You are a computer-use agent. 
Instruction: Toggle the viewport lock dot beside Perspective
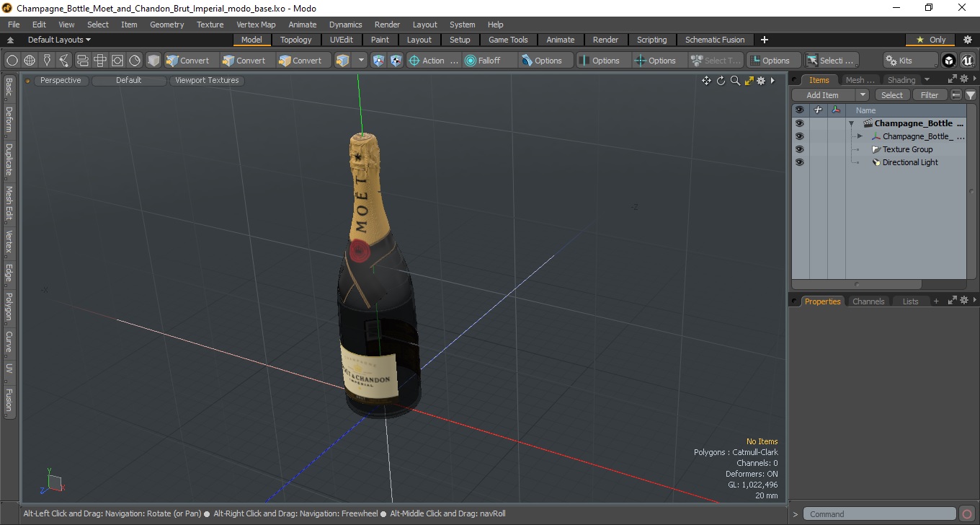pos(28,81)
